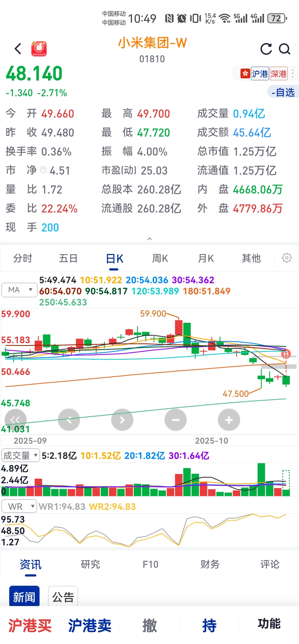
Task: Refresh the stock quote
Action: click(x=266, y=49)
